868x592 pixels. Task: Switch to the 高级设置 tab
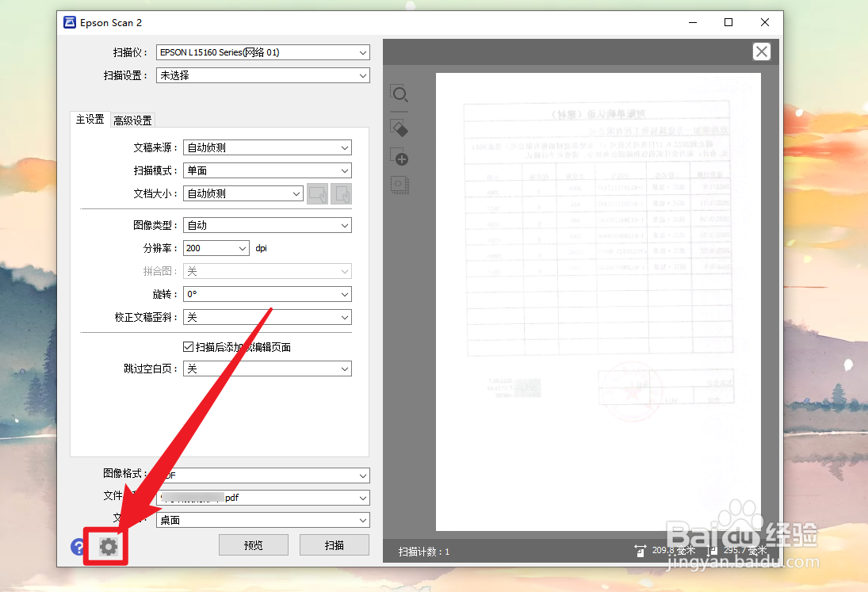pos(132,120)
